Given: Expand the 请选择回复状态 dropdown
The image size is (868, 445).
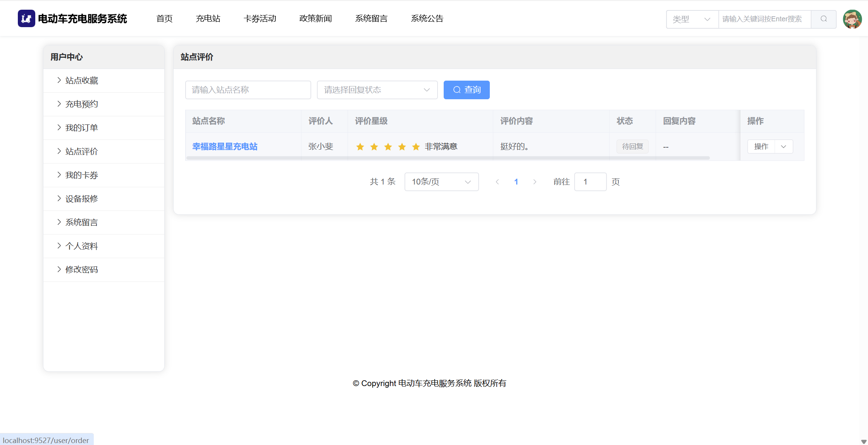Looking at the screenshot, I should coord(377,90).
